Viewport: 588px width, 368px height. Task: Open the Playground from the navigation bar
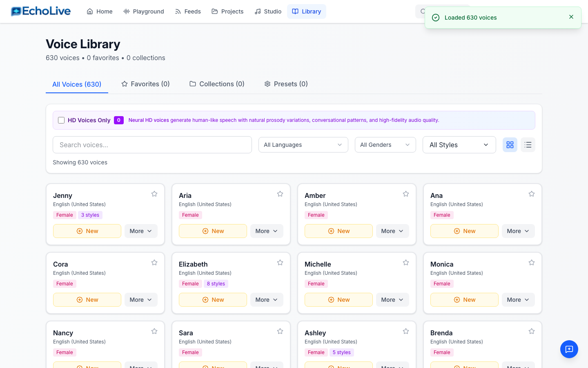click(x=143, y=11)
